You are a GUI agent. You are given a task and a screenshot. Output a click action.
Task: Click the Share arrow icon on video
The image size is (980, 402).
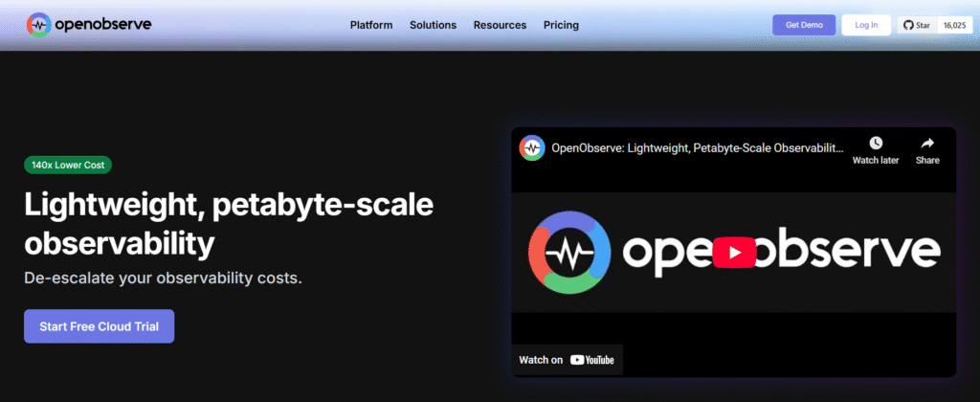coord(926,144)
